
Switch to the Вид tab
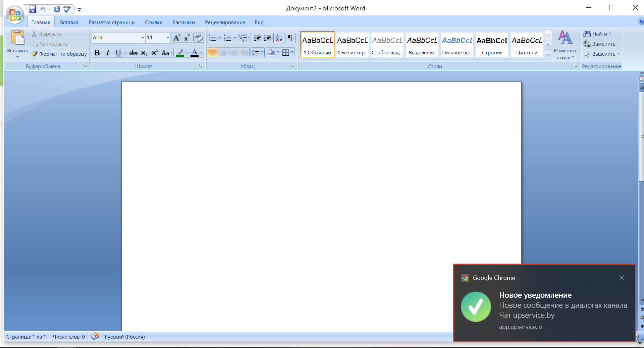[x=259, y=22]
